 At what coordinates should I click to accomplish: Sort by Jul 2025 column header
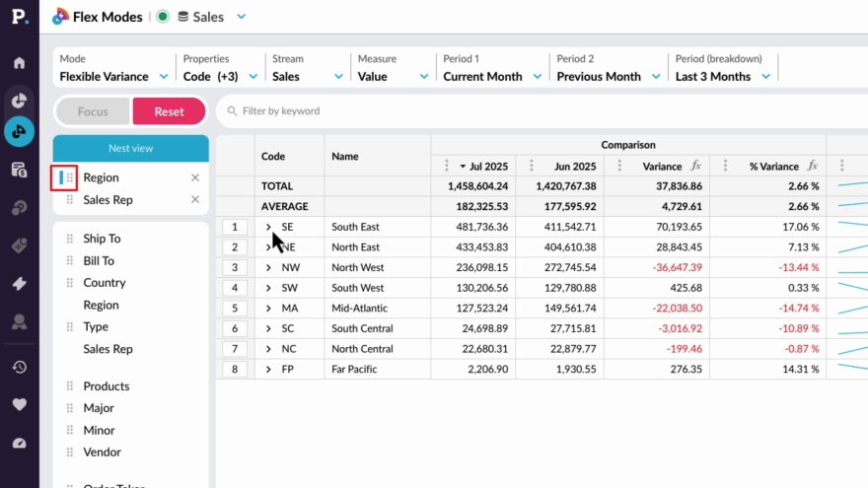(488, 166)
